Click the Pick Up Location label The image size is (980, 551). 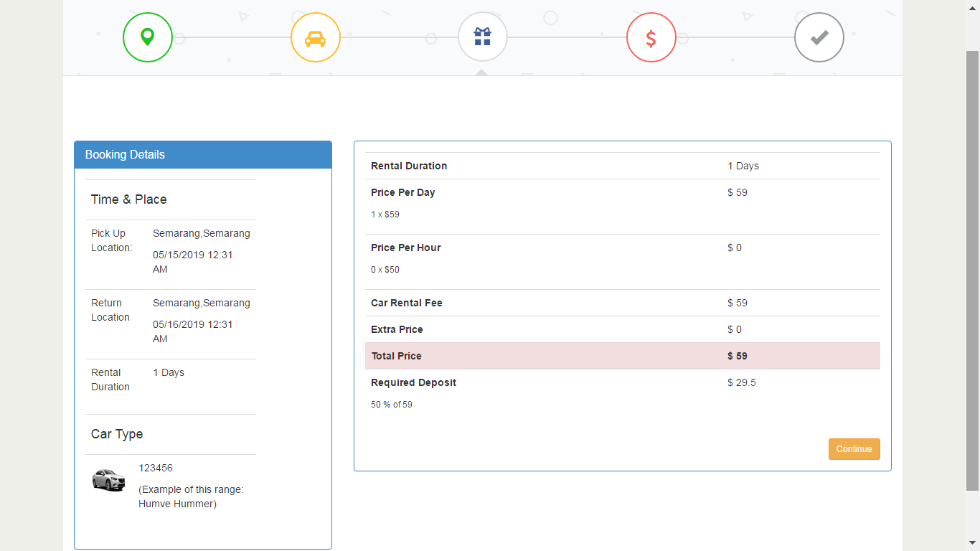[x=111, y=240]
